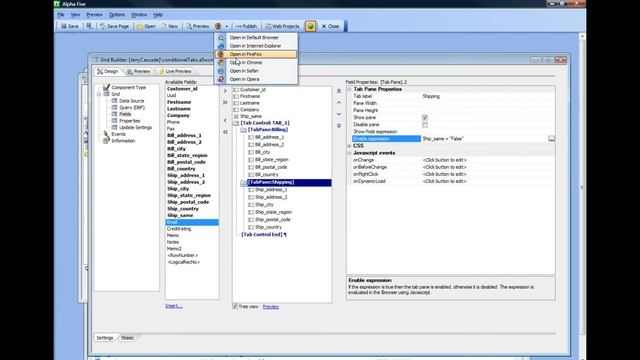Select Data Source node in the tree

[131, 101]
